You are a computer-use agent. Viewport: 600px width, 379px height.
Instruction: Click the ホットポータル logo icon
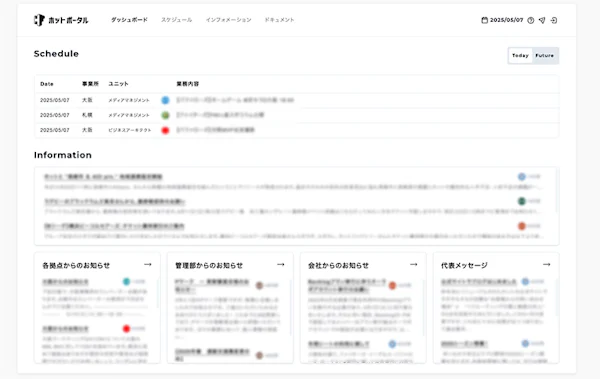point(39,20)
